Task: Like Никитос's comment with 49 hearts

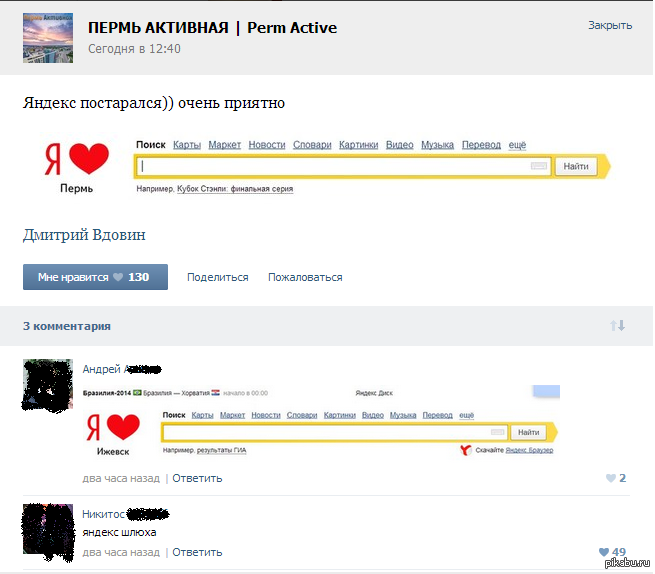Action: click(612, 552)
